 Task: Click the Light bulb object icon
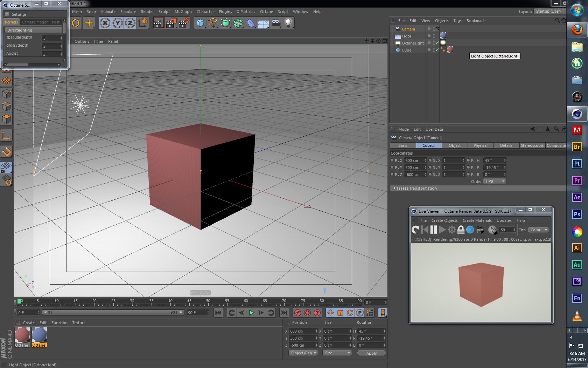[x=288, y=23]
